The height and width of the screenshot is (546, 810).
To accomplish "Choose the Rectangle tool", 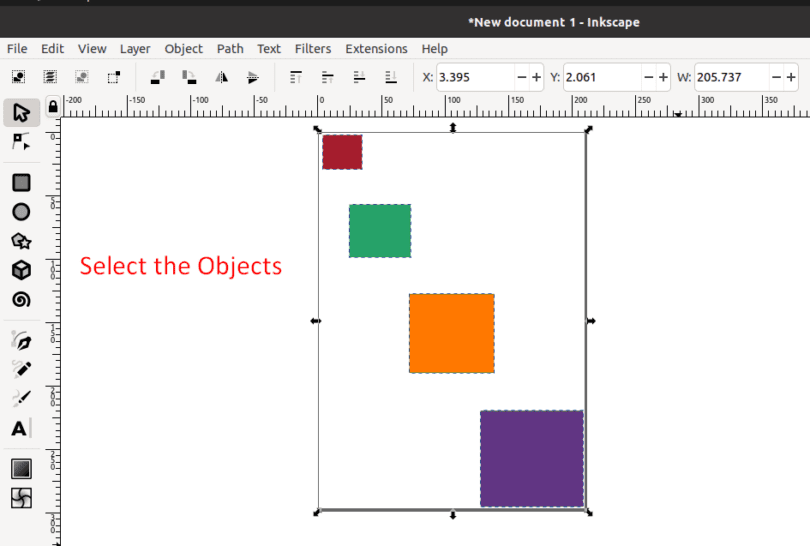I will pos(21,182).
